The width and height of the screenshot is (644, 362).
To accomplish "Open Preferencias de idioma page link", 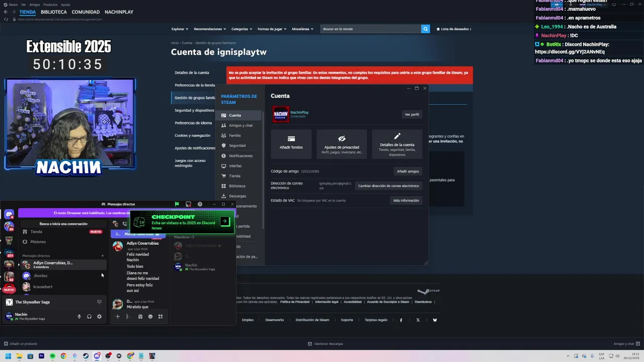I will [193, 123].
